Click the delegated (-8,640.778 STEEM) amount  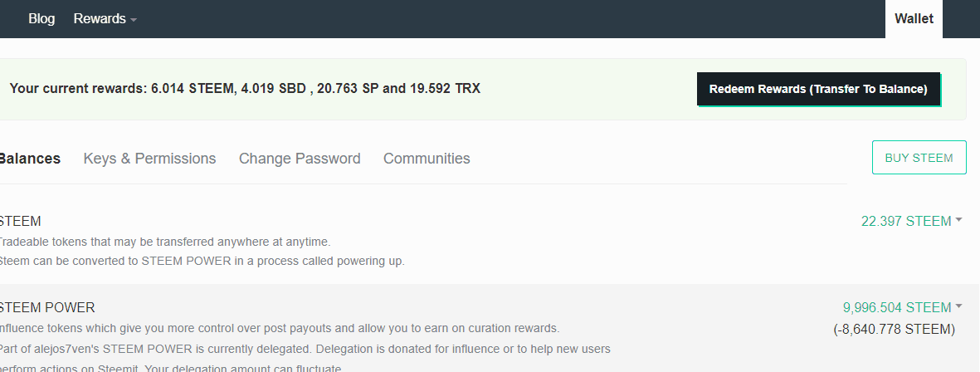point(894,329)
